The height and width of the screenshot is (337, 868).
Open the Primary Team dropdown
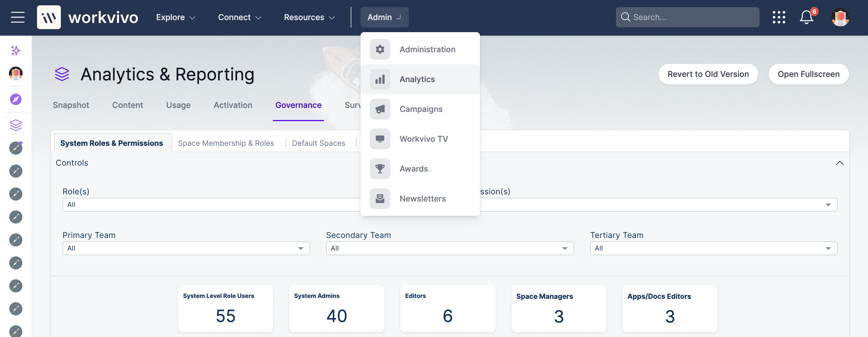(x=186, y=248)
